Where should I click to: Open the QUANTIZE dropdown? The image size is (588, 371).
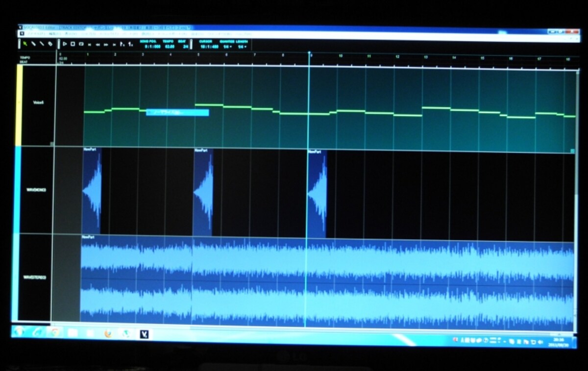tap(228, 46)
